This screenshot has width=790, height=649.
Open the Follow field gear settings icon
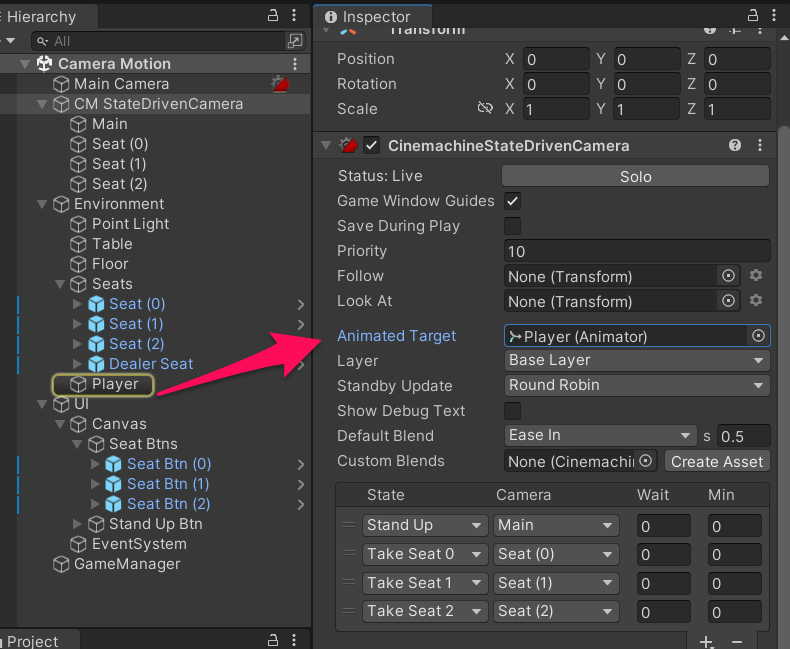tap(756, 275)
